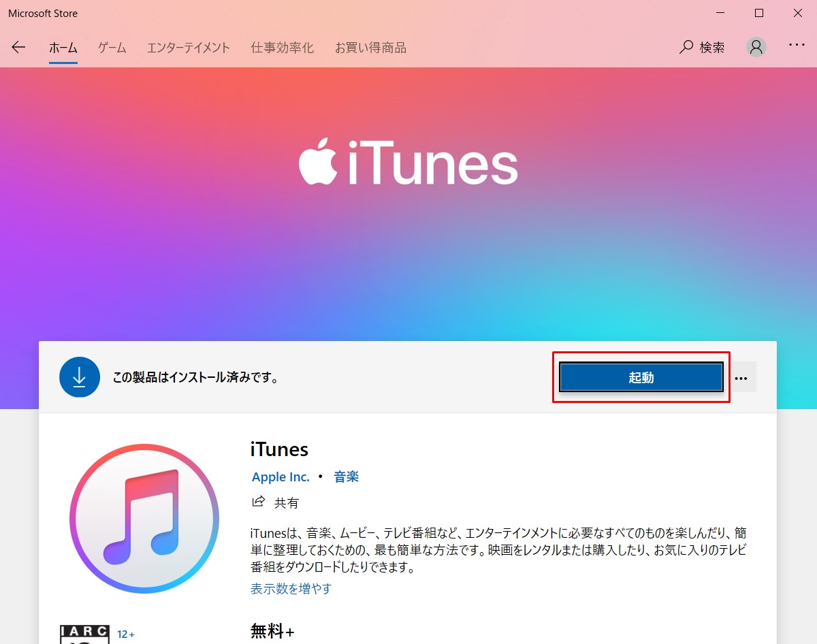Launch iTunes with the 起動 button
817x644 pixels.
(x=641, y=377)
